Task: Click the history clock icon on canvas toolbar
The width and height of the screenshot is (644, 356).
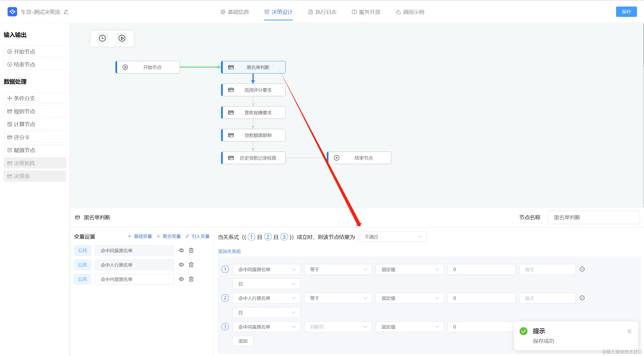Action: [x=102, y=38]
